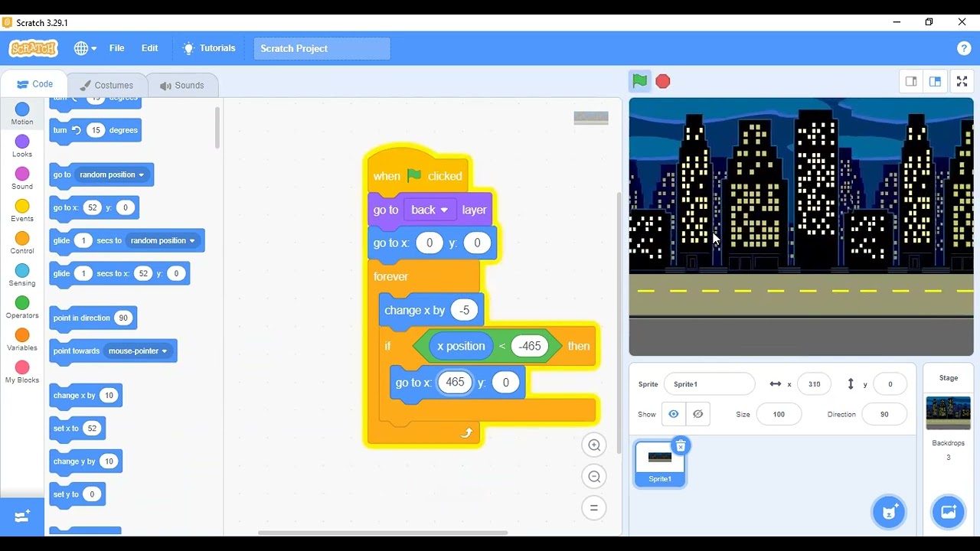Click the green flag to run the project
Image resolution: width=980 pixels, height=551 pixels.
pyautogui.click(x=640, y=81)
